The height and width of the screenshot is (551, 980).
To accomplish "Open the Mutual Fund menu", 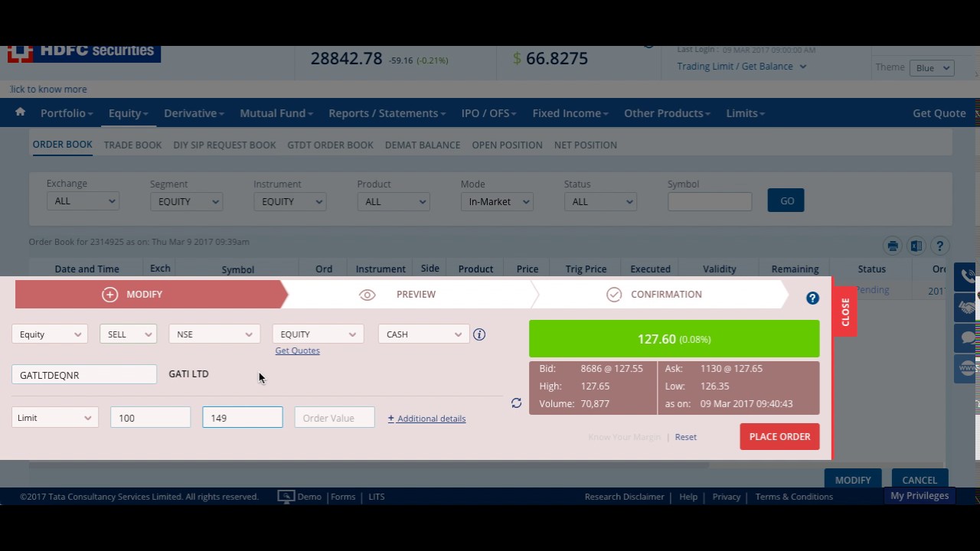I will pos(276,112).
